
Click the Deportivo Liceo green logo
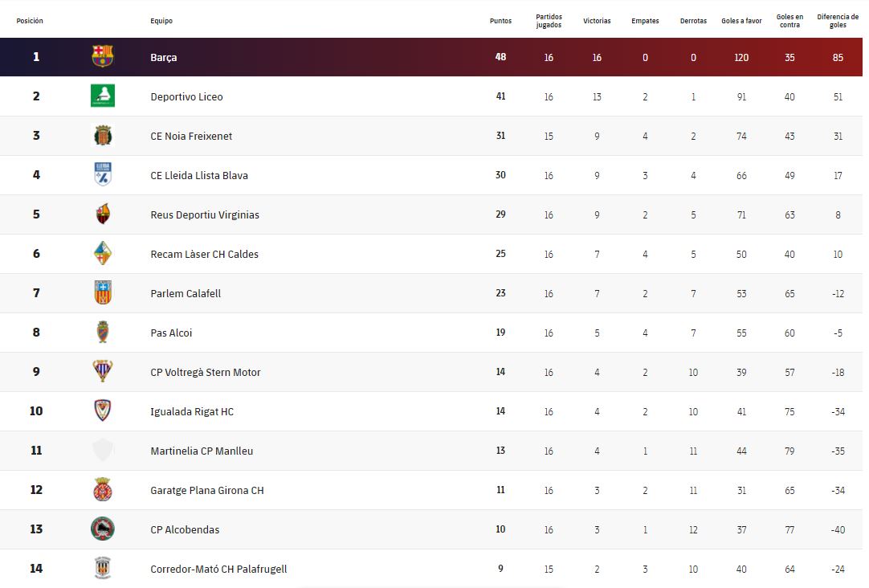pos(103,96)
